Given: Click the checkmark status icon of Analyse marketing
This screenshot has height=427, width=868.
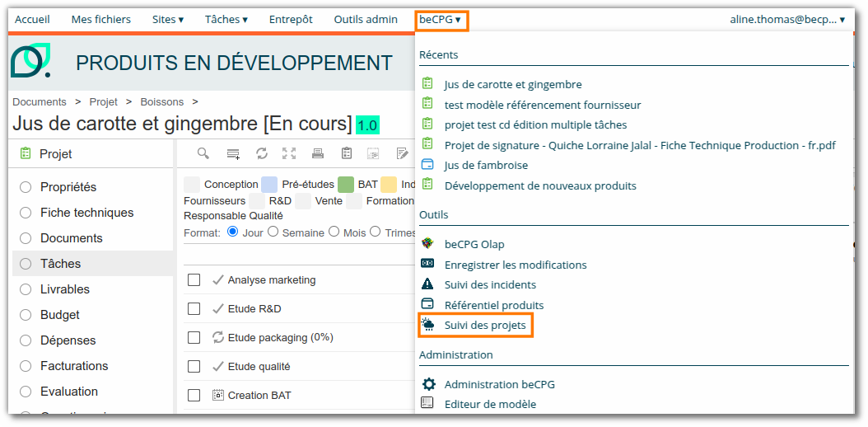Looking at the screenshot, I should 218,280.
